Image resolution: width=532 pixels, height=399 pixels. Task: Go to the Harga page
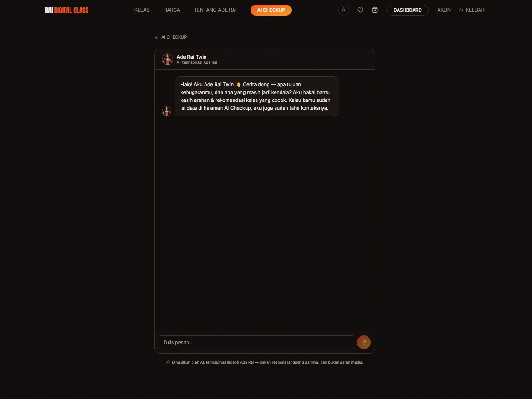coord(172,10)
